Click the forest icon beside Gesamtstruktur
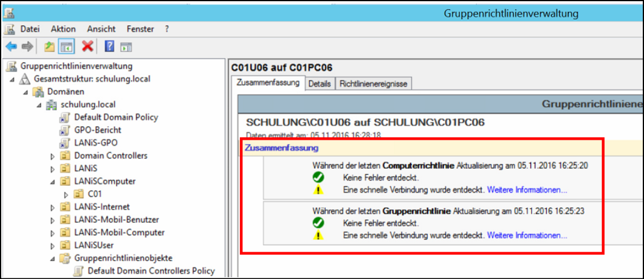Image resolution: width=644 pixels, height=279 pixels. click(x=25, y=79)
